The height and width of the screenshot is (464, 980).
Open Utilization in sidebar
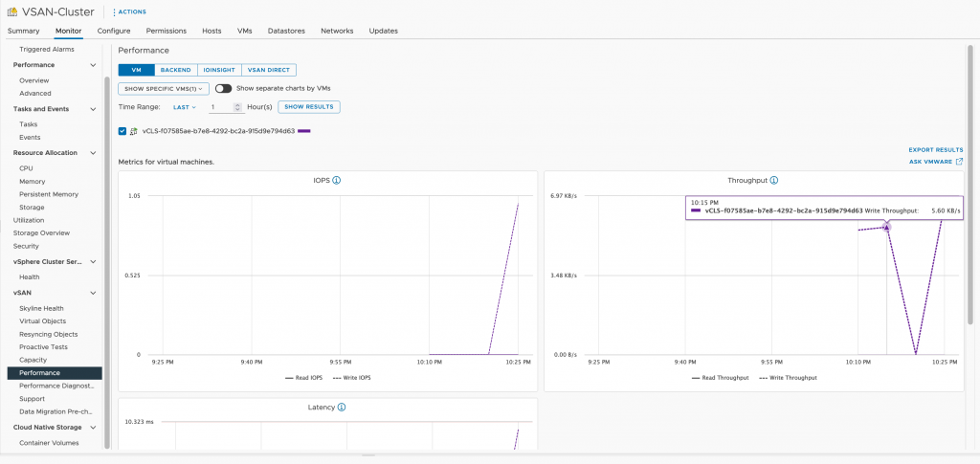coord(29,220)
